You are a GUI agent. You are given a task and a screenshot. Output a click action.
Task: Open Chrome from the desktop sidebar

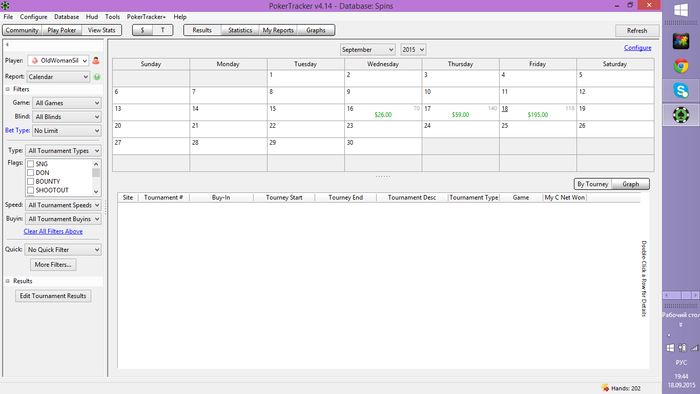(681, 66)
